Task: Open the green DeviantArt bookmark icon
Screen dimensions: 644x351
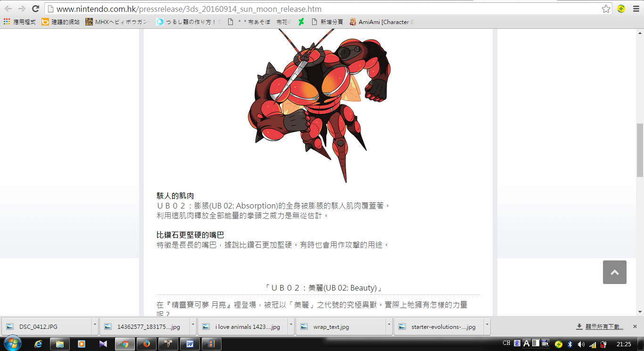Action: click(x=301, y=22)
